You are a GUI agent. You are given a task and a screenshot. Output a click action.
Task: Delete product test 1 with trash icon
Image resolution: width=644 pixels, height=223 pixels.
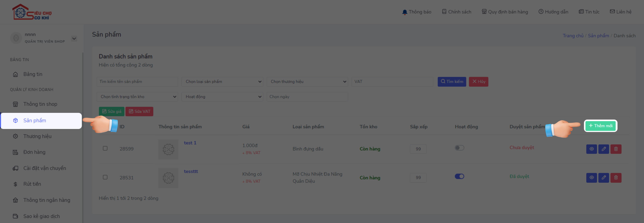click(x=616, y=149)
